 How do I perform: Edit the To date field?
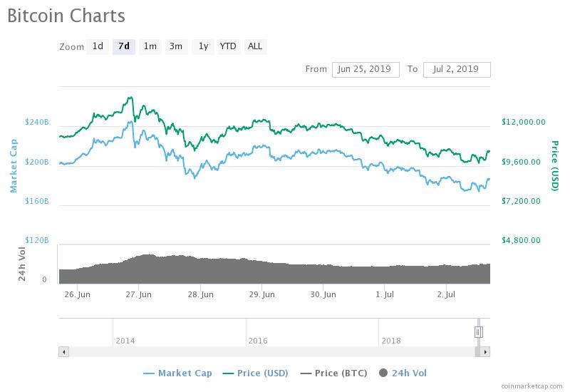click(457, 69)
